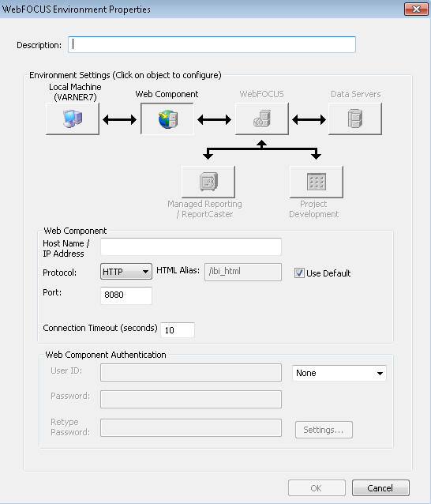Click the Description text field

(x=212, y=44)
